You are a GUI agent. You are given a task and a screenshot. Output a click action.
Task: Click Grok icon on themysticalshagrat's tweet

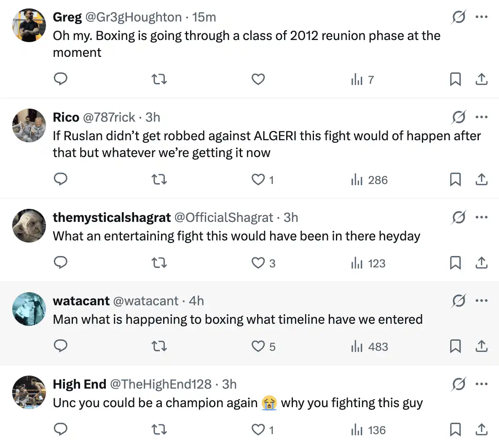pyautogui.click(x=459, y=217)
